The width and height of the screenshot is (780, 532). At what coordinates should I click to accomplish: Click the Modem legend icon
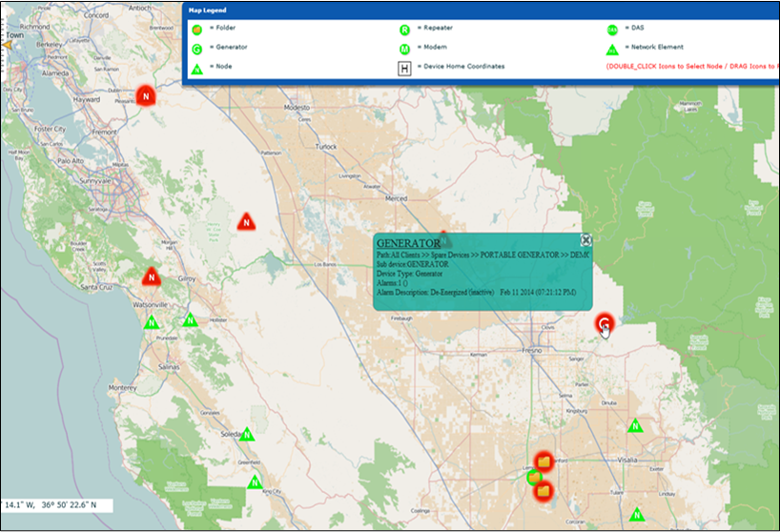click(404, 47)
